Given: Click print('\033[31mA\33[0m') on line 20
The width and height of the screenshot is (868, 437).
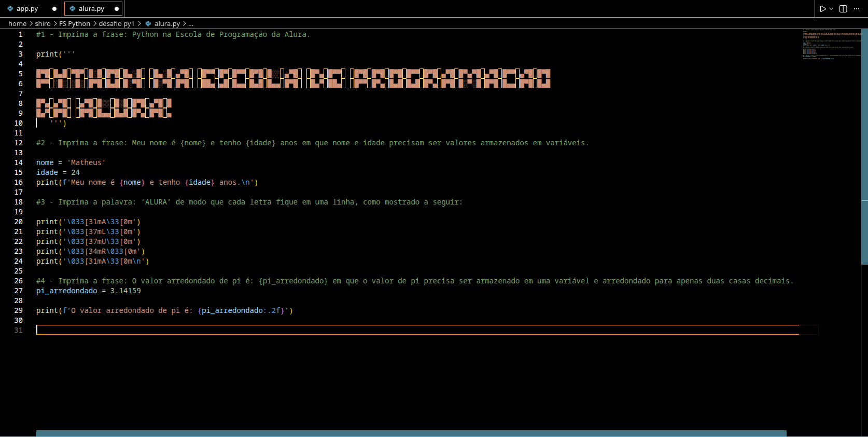Looking at the screenshot, I should (88, 222).
